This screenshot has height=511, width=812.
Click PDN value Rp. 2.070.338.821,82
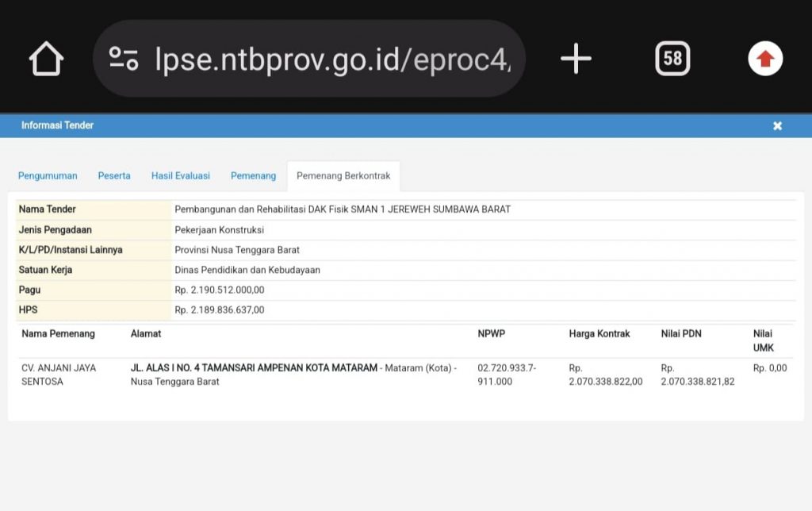(x=698, y=375)
